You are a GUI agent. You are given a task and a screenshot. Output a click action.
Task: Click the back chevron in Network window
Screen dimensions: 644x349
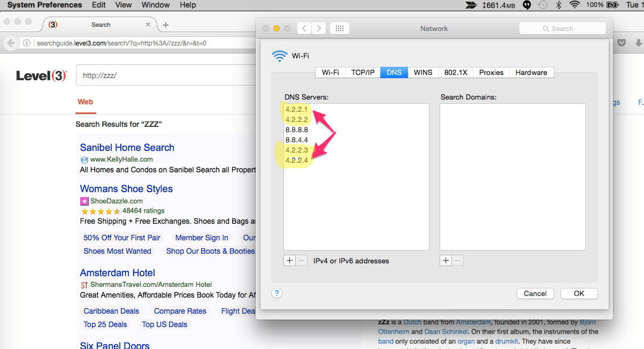tap(304, 28)
